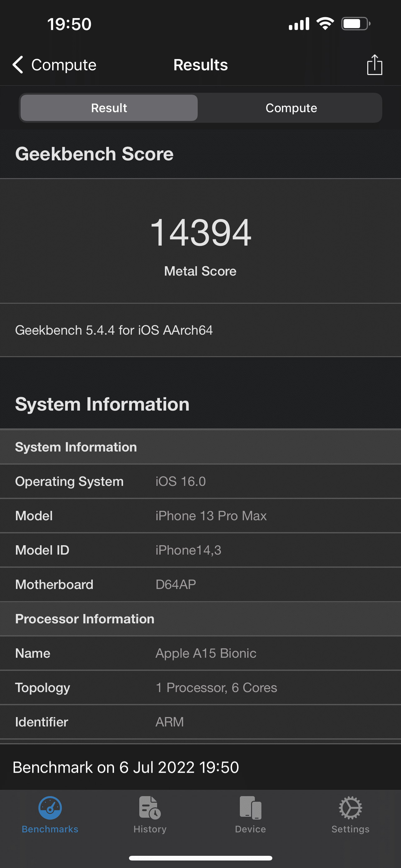Open the History document icon
Screen dimensions: 401x868
[150, 808]
